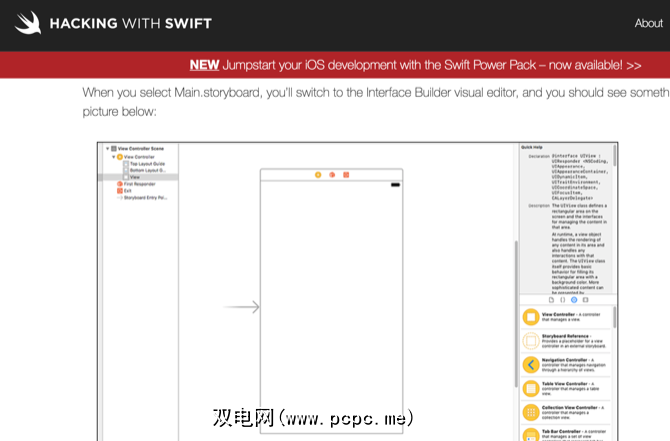670x441 pixels.
Task: Click the Quick Help heading in inspector
Action: point(532,147)
